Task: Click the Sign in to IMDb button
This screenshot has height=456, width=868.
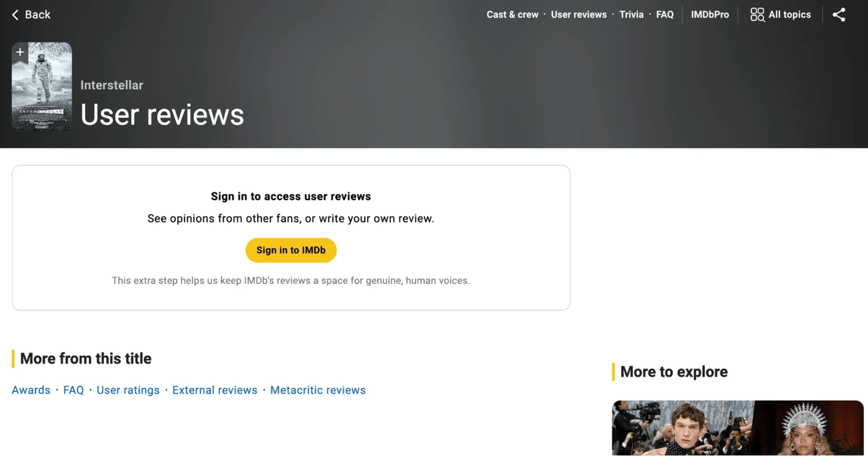Action: point(291,250)
